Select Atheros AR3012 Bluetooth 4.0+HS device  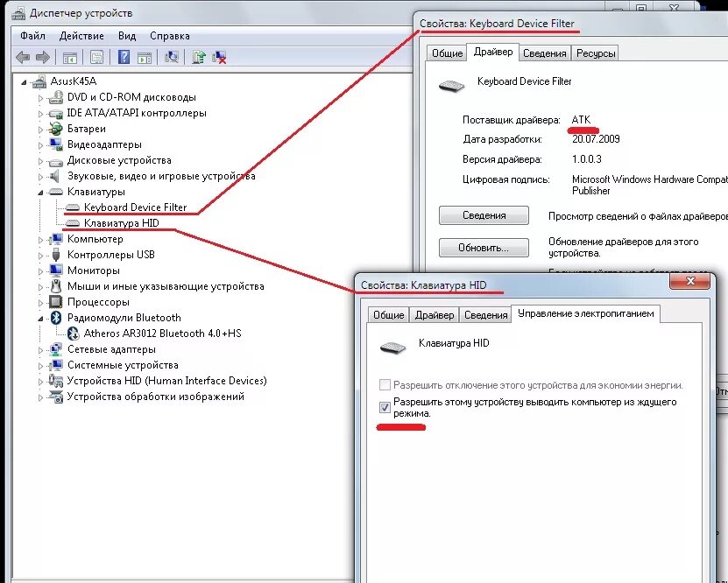(162, 334)
